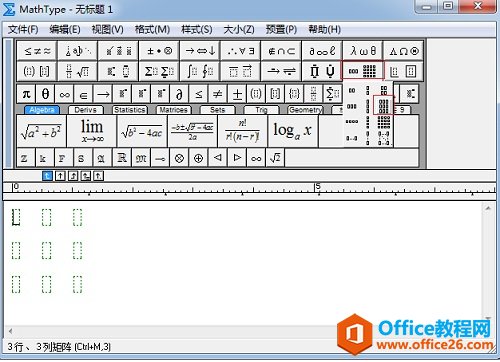Expand the operator symbols palette (±•⊗)
500x362 pixels.
coord(159,51)
